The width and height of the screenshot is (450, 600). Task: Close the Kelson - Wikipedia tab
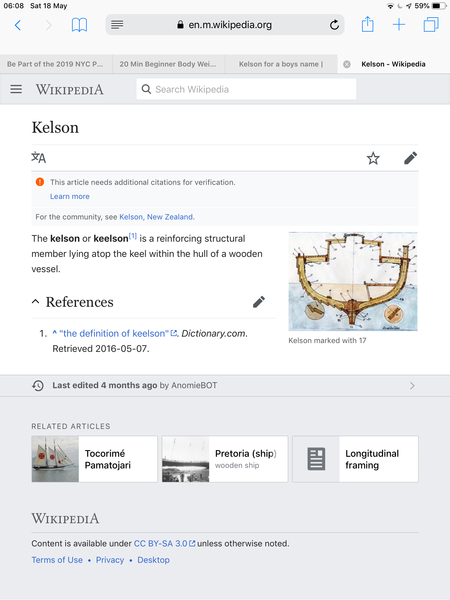pyautogui.click(x=347, y=64)
